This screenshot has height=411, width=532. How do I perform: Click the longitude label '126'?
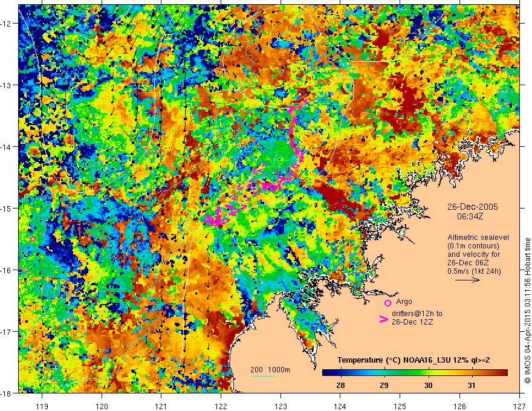click(459, 406)
